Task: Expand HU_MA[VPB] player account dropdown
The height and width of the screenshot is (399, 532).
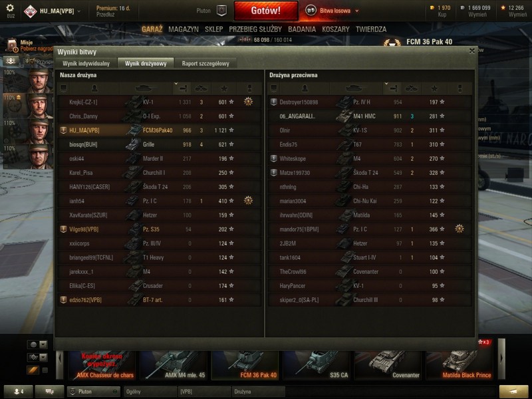Action: [x=79, y=11]
